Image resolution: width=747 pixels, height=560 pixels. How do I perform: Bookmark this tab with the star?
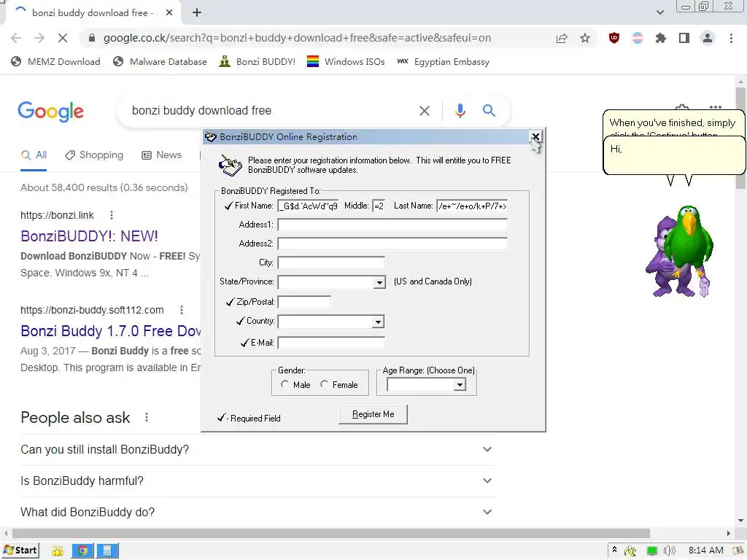point(585,38)
